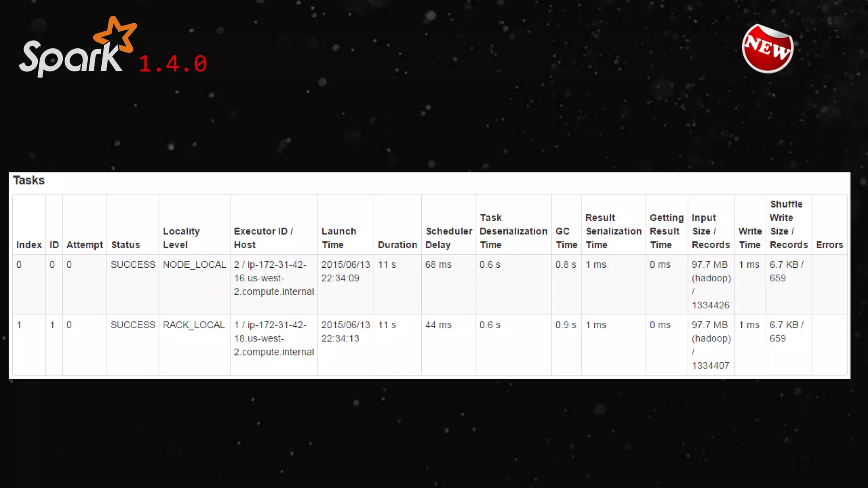Click the Spark logo star icon
This screenshot has height=488, width=868.
point(115,34)
